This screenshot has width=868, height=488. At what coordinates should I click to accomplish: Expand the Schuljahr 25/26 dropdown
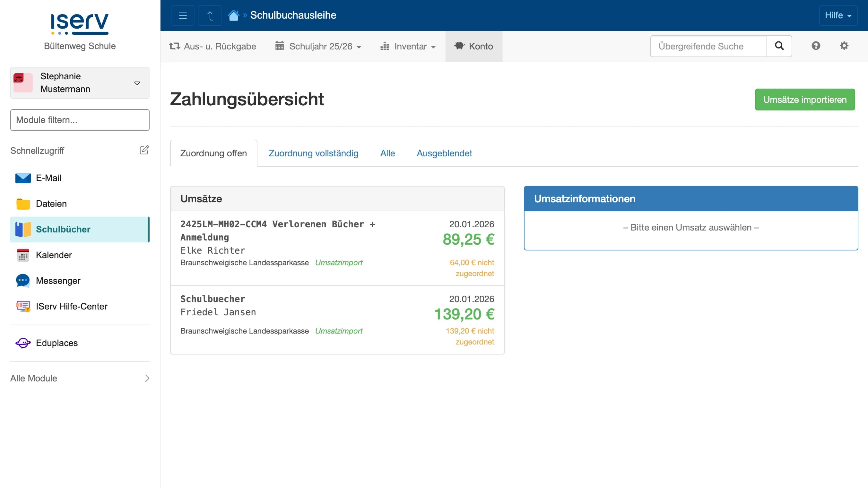pos(318,46)
